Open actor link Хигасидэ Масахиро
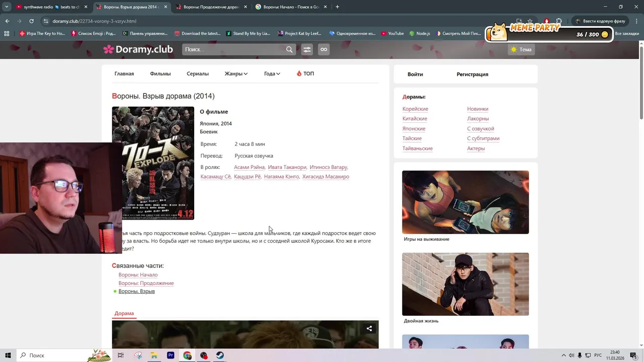 tap(326, 176)
